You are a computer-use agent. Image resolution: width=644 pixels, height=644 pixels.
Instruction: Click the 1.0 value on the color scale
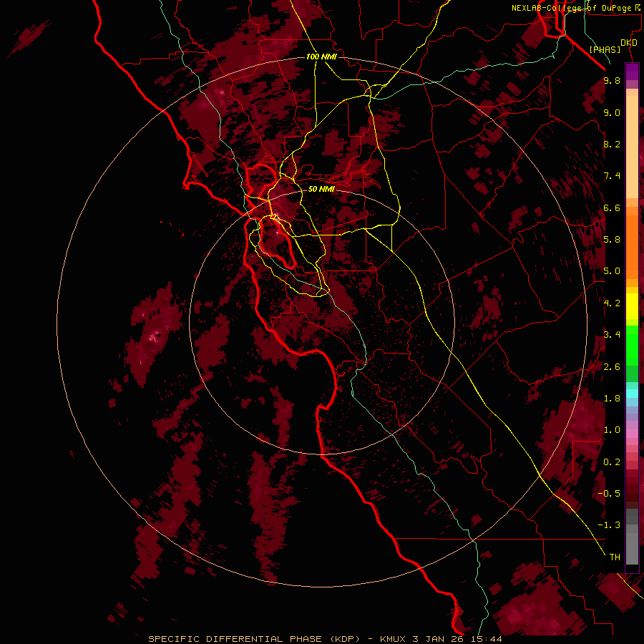click(x=612, y=429)
